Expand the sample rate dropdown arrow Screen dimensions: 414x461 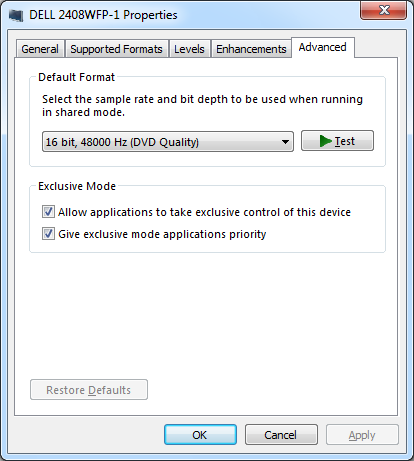(x=285, y=142)
